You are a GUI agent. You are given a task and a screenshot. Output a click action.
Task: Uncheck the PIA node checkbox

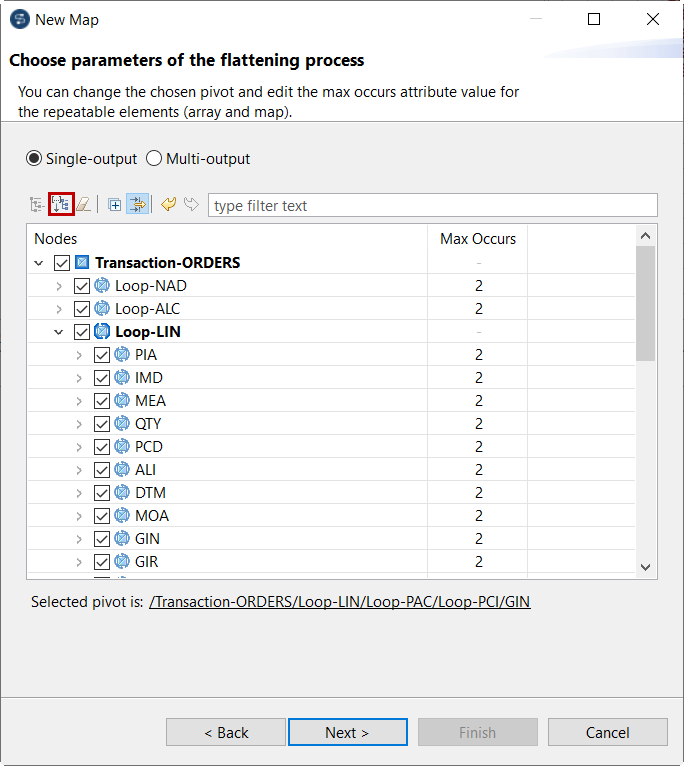point(101,355)
